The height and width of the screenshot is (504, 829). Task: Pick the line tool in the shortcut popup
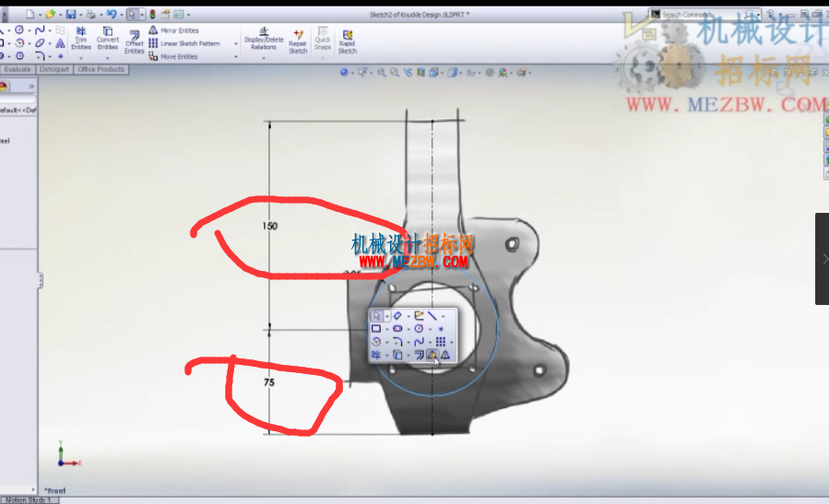pyautogui.click(x=432, y=316)
